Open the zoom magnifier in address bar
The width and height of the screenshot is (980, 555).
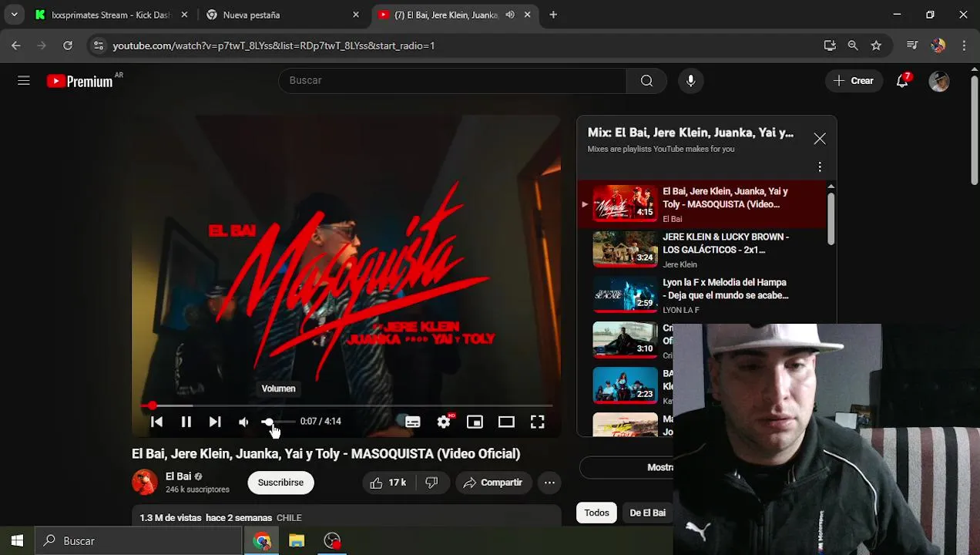(x=853, y=45)
